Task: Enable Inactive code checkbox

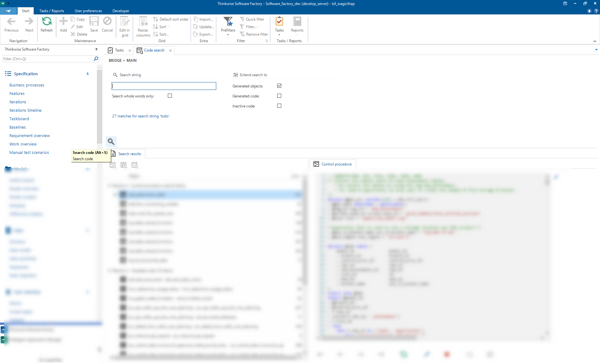Action: tap(279, 106)
